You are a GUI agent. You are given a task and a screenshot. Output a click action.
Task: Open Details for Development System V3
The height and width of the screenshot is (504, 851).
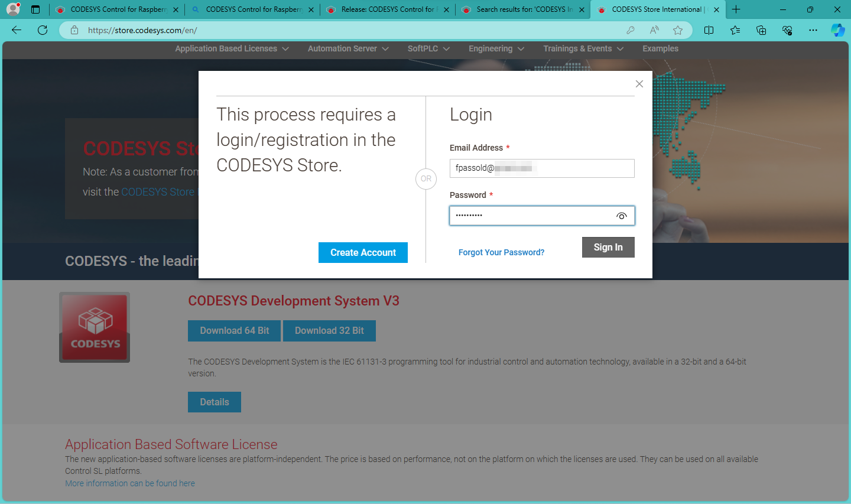click(215, 402)
